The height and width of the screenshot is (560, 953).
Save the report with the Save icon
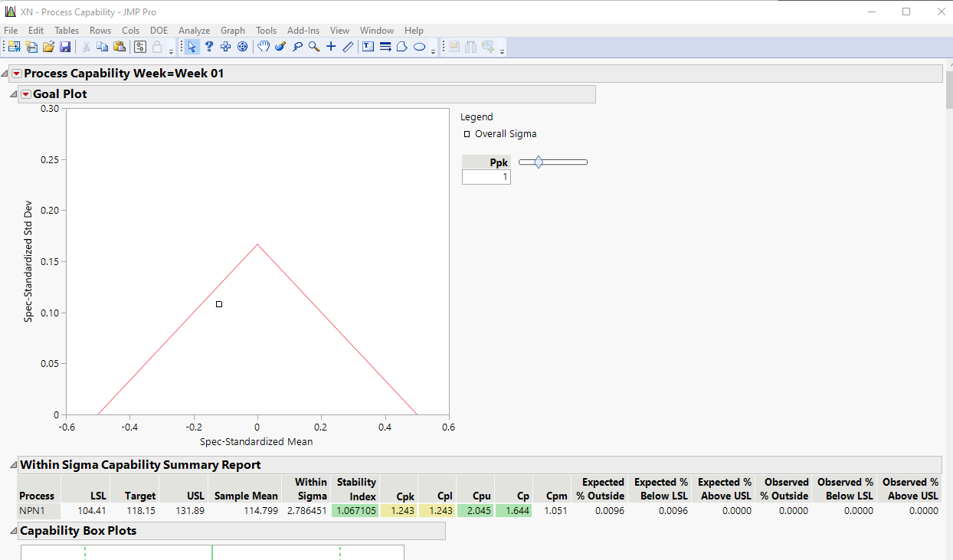(65, 47)
